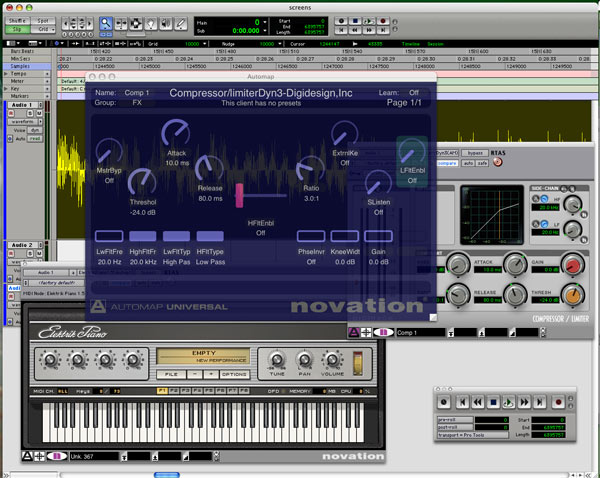Open Sub counter format dropdown
The height and width of the screenshot is (478, 600).
click(265, 30)
